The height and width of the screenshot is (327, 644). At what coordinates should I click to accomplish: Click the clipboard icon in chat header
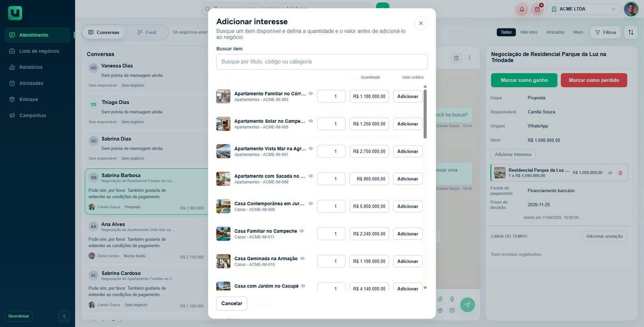click(x=456, y=58)
